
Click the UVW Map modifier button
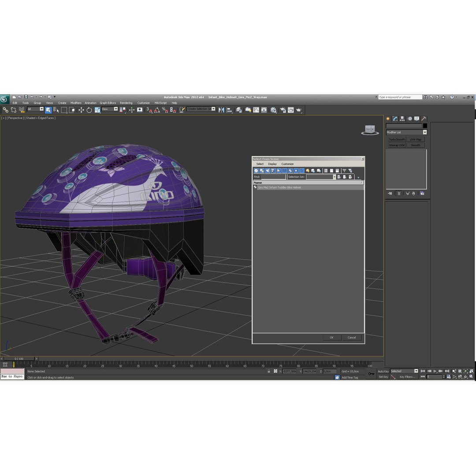click(x=415, y=140)
